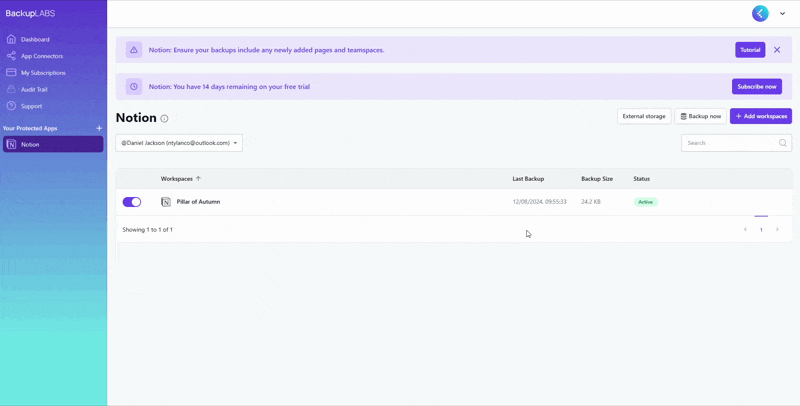Click into the Search field

[736, 143]
